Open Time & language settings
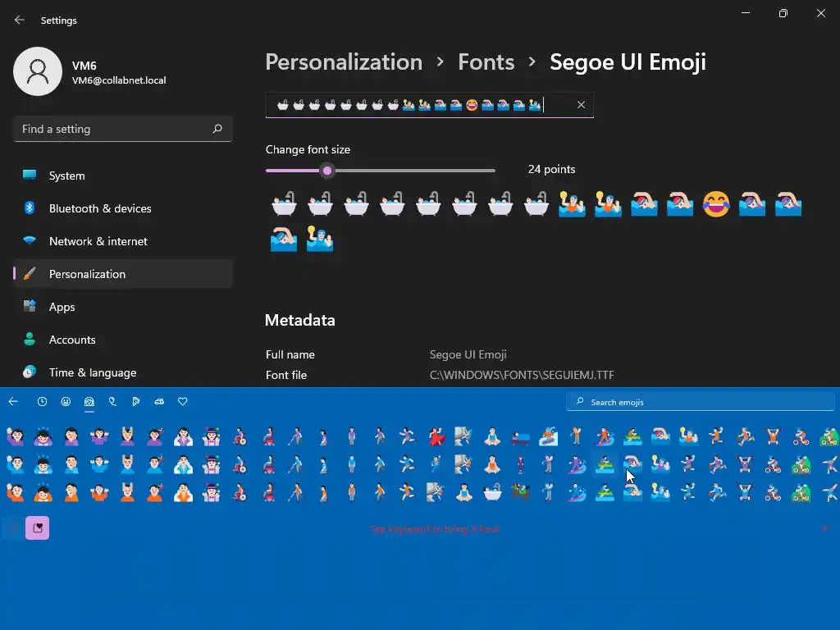 coord(123,372)
